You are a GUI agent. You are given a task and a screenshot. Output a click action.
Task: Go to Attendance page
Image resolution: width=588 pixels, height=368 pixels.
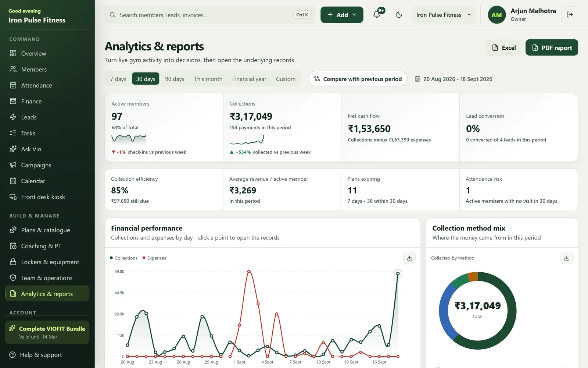click(x=47, y=85)
